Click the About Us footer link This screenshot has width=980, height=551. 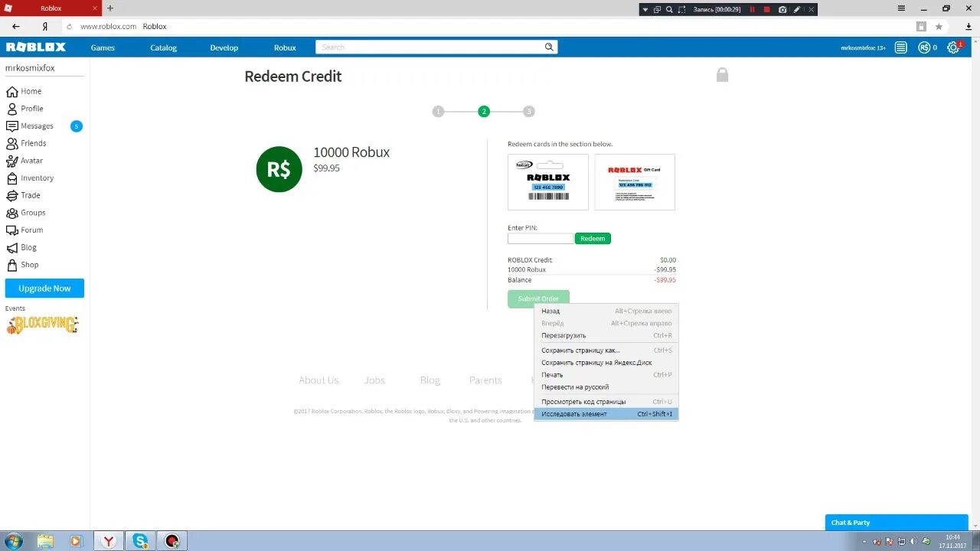318,380
